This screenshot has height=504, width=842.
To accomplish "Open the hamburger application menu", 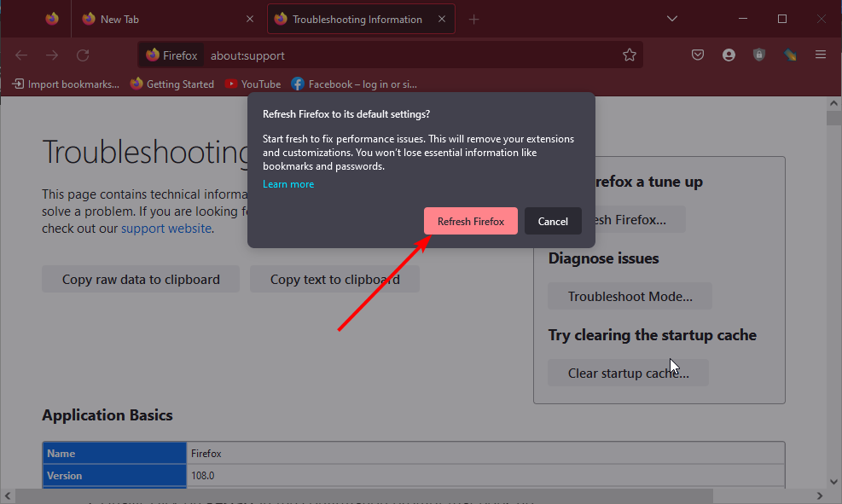I will [x=821, y=55].
